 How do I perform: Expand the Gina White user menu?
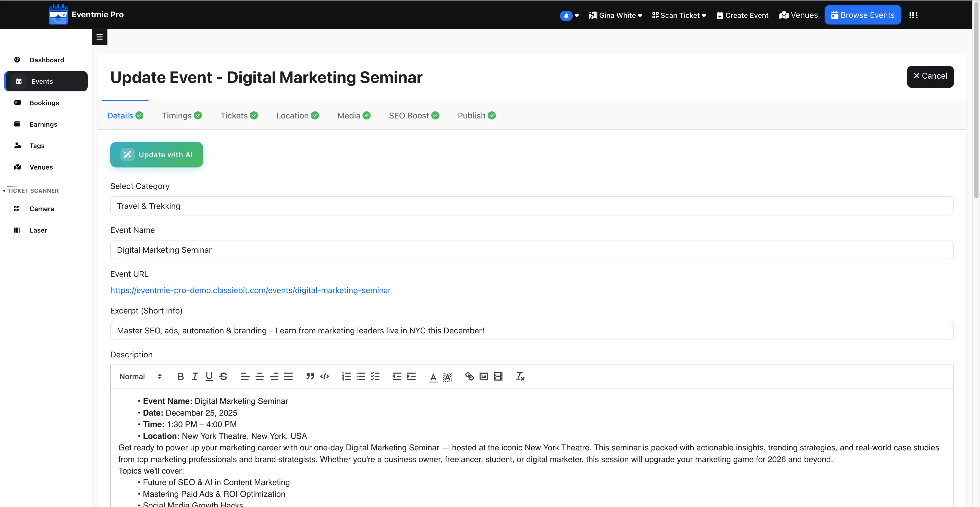616,15
